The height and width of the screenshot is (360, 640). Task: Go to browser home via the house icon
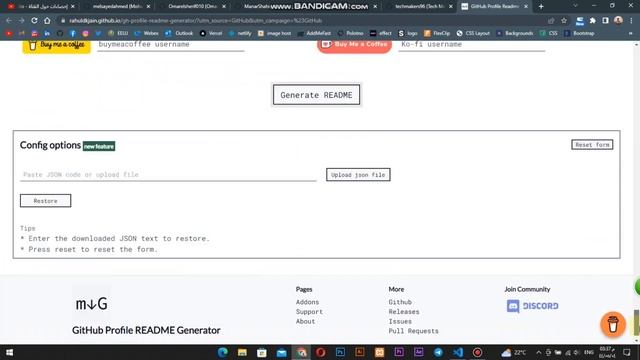(x=47, y=20)
